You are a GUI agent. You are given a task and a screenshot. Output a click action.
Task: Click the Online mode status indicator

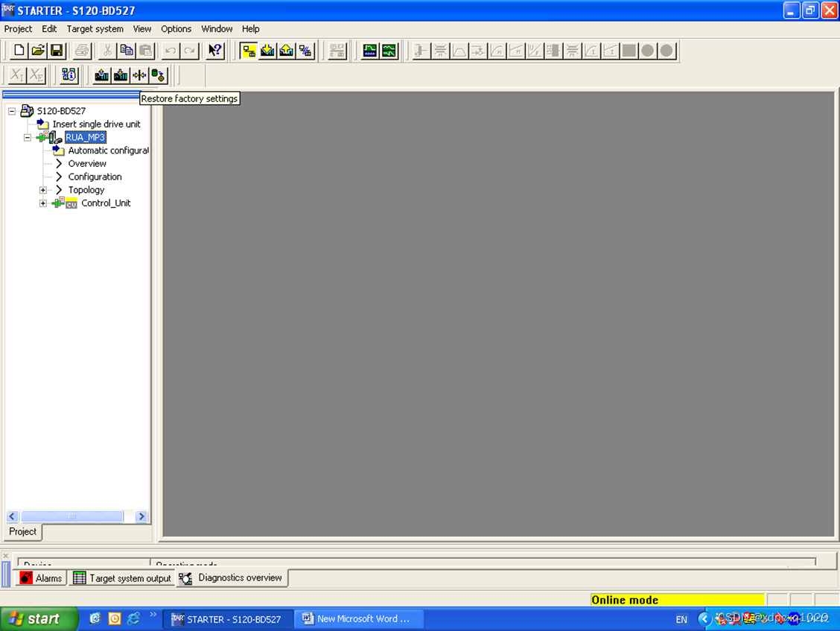[677, 600]
